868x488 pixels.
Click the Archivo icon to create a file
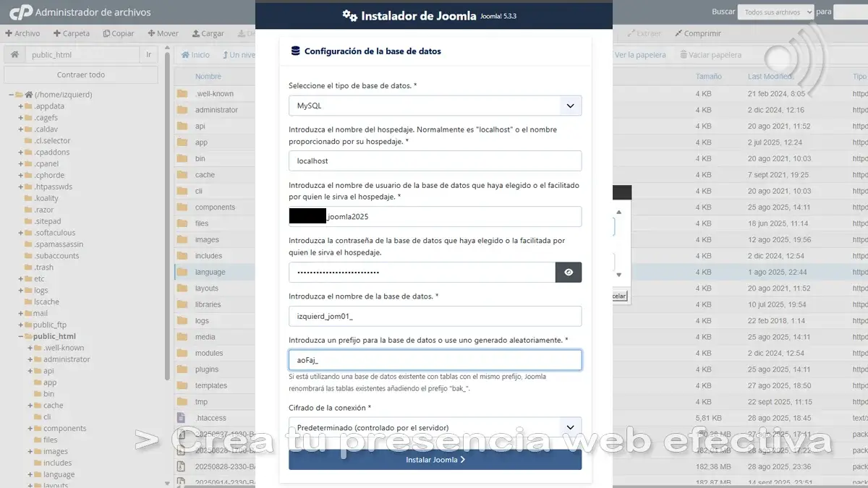(x=24, y=33)
